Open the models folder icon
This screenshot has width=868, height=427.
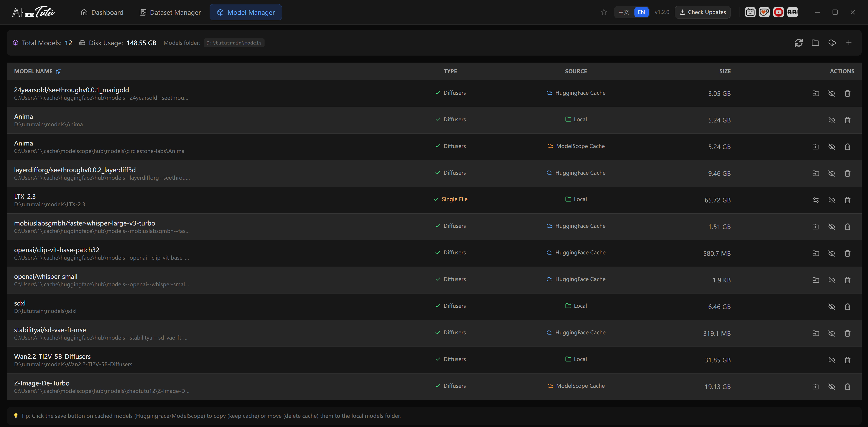tap(815, 43)
